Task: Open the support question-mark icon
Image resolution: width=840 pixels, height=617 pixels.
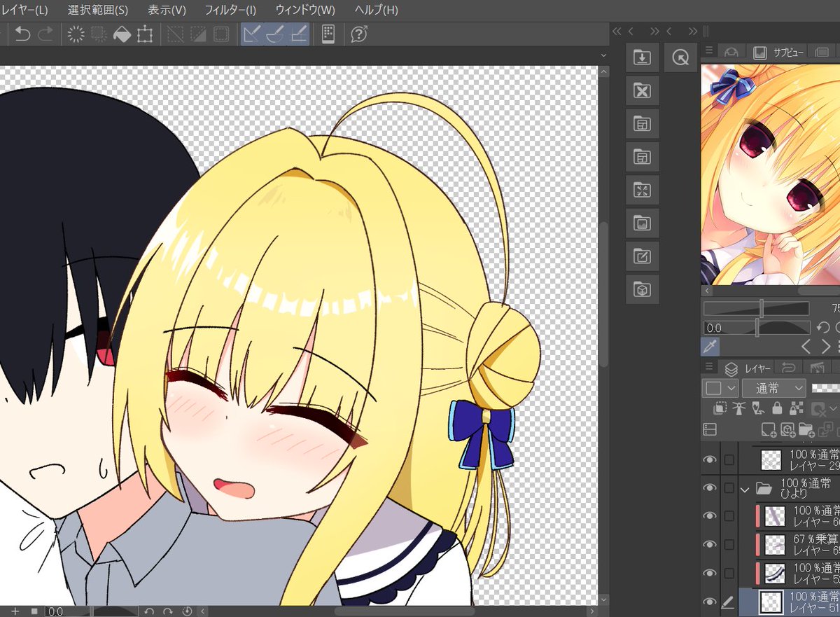Action: [359, 34]
